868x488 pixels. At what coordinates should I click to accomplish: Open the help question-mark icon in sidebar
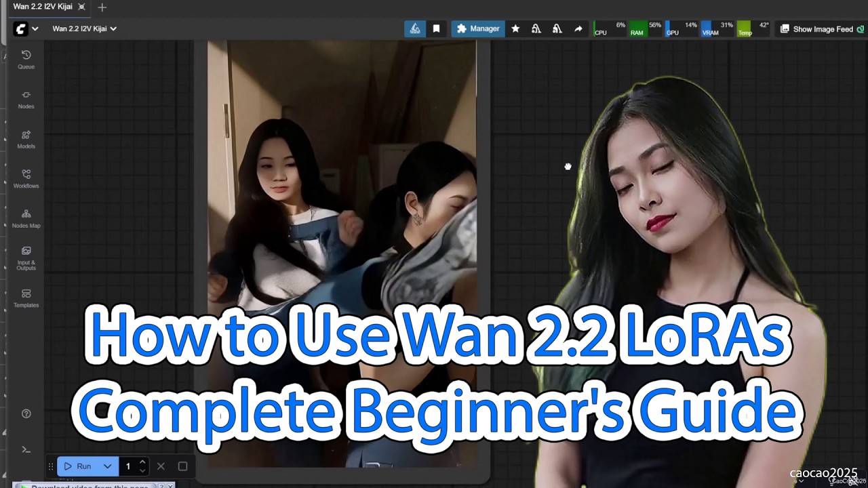coord(26,413)
